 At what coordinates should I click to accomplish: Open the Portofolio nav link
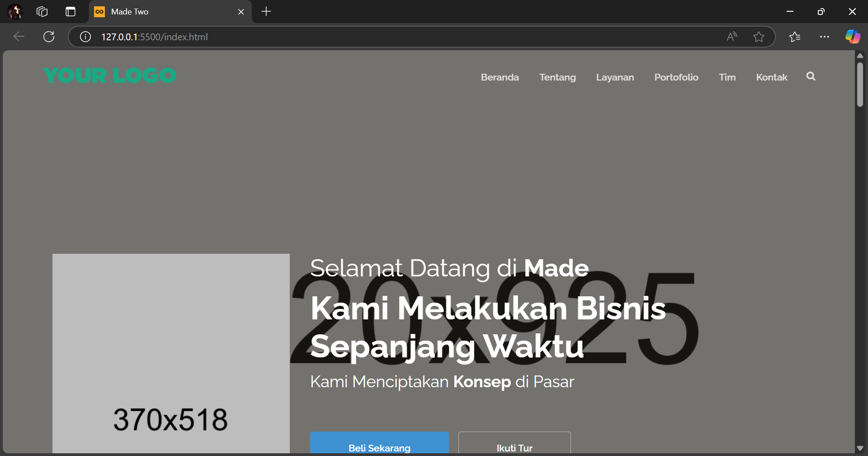[x=676, y=77]
